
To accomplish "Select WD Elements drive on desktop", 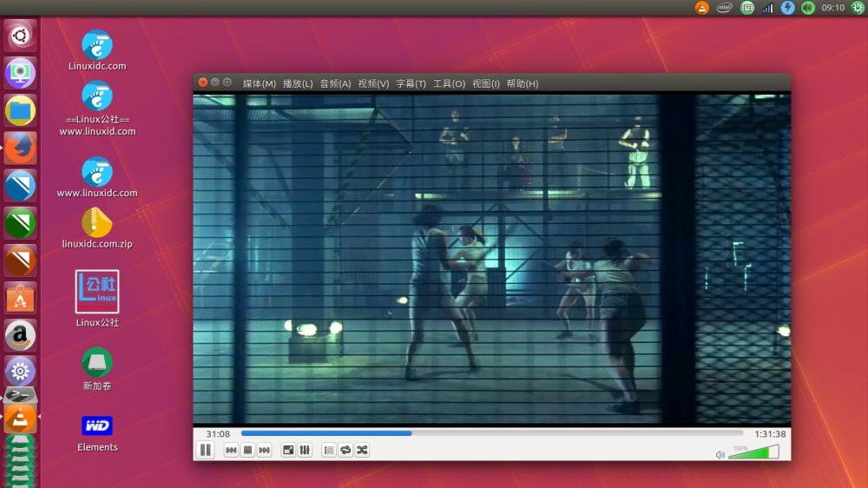I will click(97, 433).
